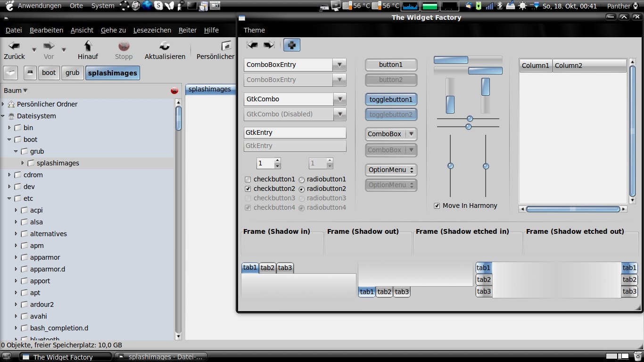Click the wireless signal bars tray icon
This screenshot has height=362, width=644.
[489, 6]
